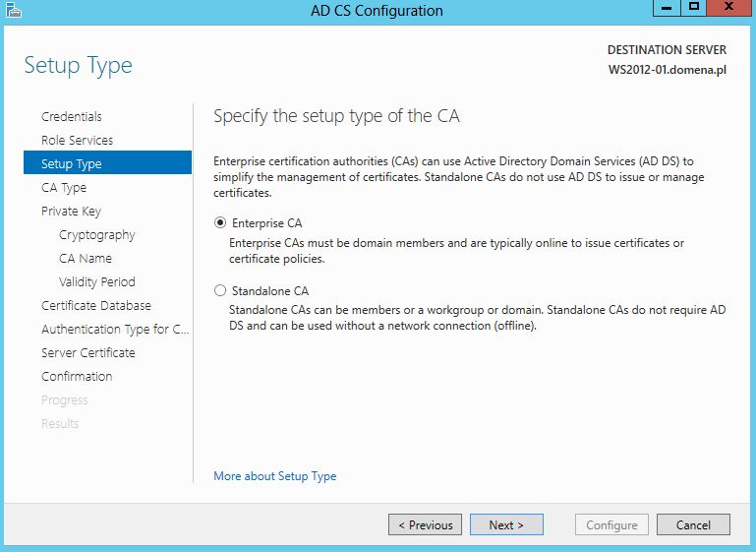Open More about Setup Type link
Screen dimensions: 756x552
[x=275, y=476]
